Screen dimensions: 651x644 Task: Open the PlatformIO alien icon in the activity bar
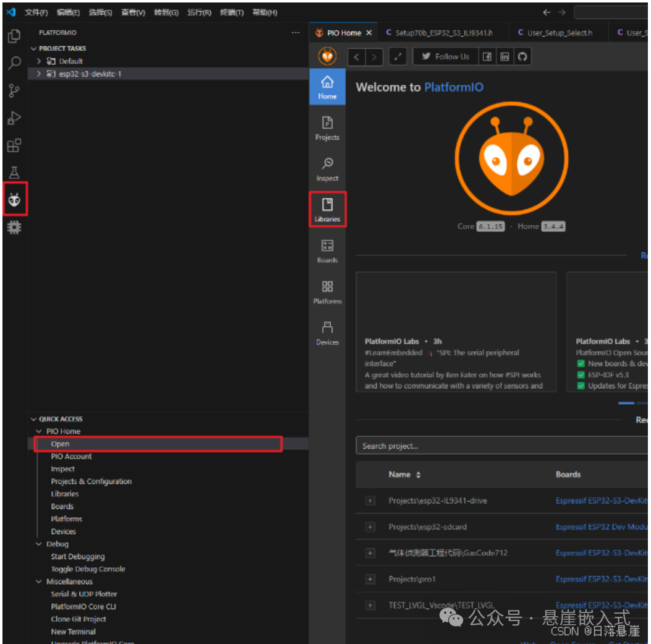[15, 199]
